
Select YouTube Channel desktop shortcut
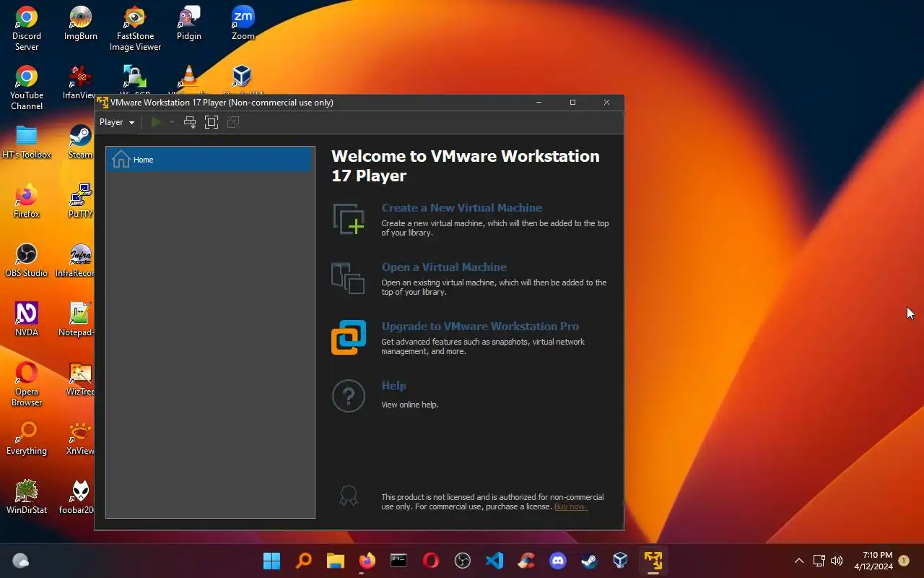click(27, 88)
